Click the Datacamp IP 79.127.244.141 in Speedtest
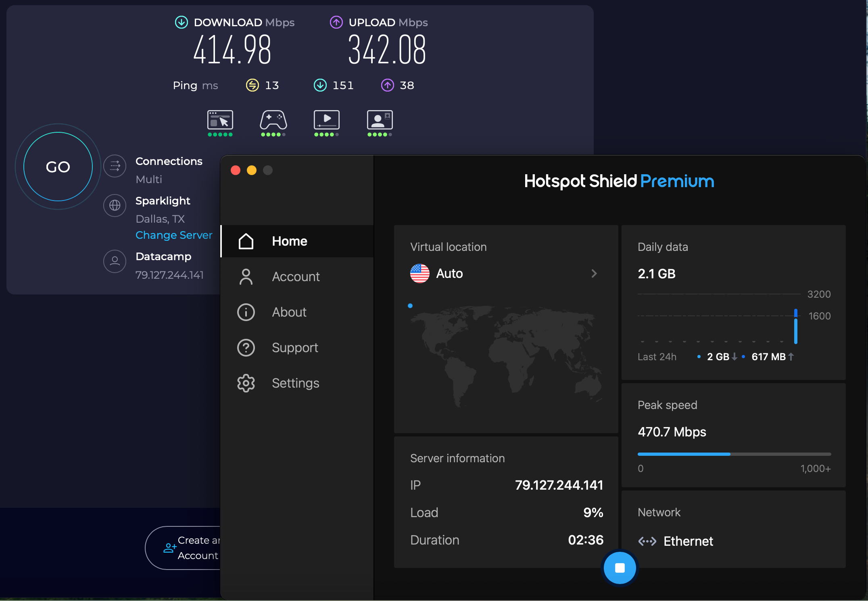 (169, 275)
